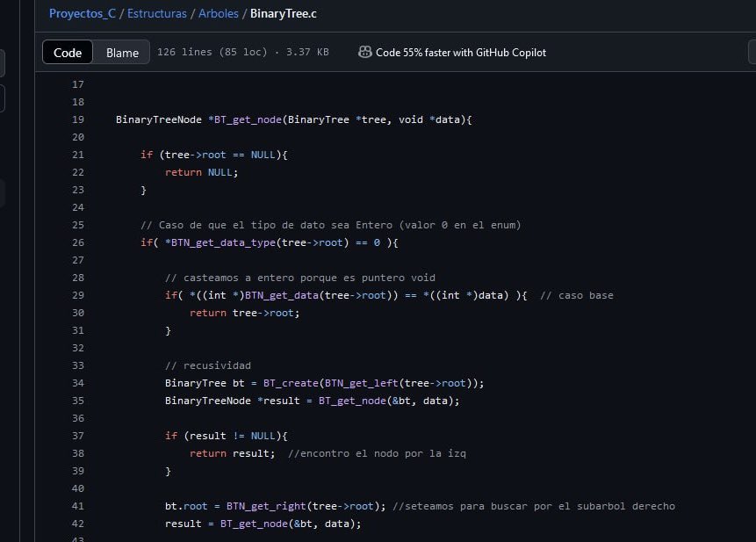Open the Estructuras folder breadcrumb
This screenshot has width=756, height=542.
click(156, 13)
